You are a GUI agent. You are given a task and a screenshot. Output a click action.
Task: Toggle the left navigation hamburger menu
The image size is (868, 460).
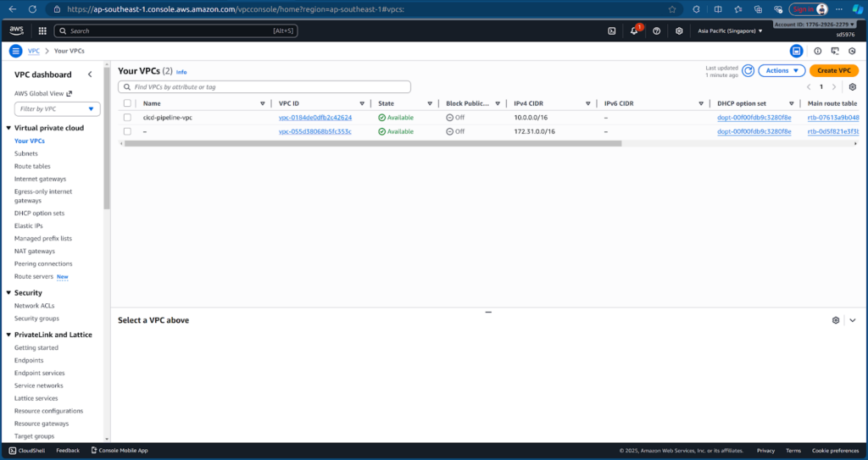tap(15, 51)
